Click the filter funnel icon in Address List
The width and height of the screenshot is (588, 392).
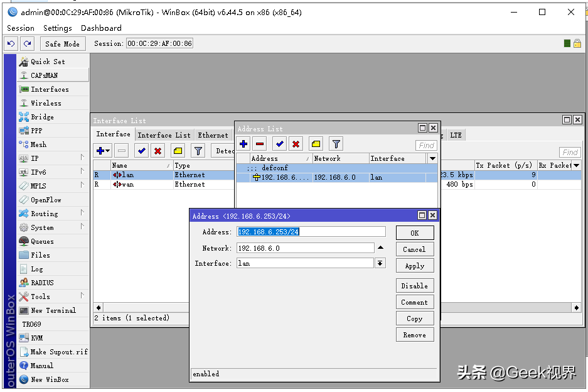click(336, 144)
